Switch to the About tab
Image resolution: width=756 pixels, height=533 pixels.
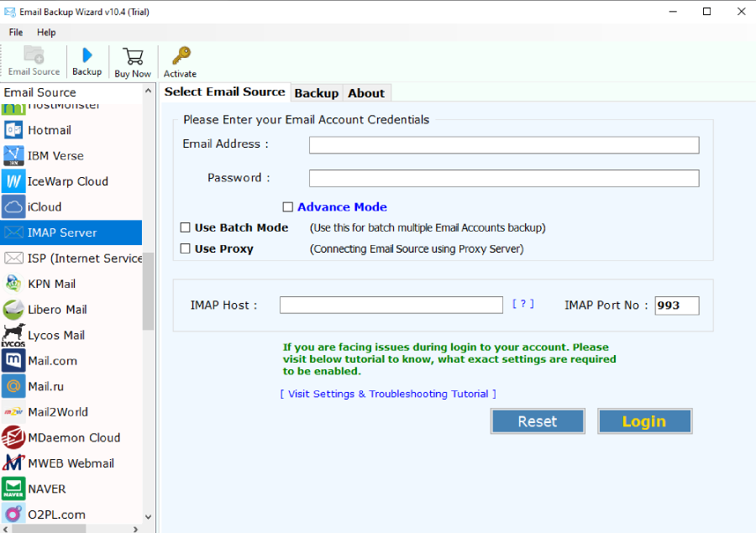[x=366, y=93]
